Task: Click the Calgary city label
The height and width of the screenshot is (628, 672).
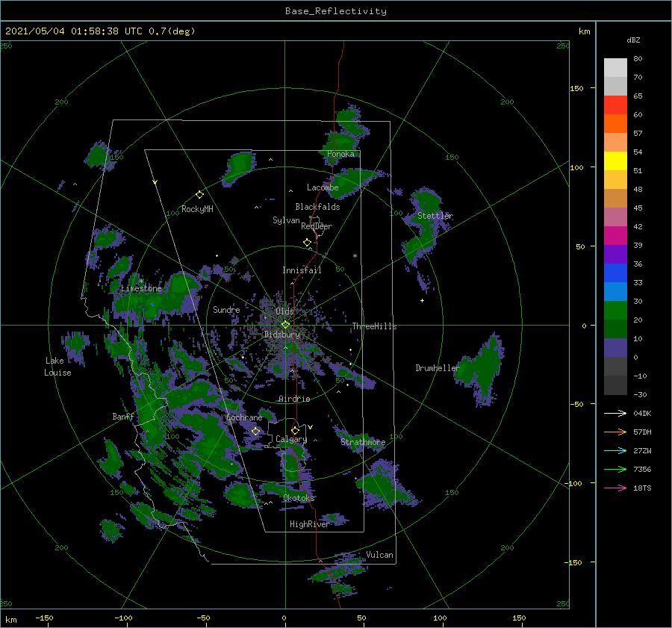Action: 291,439
